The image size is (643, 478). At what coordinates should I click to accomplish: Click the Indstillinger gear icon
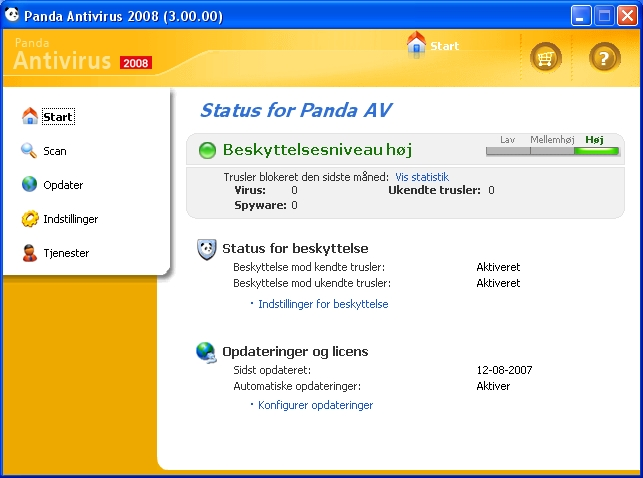[29, 219]
